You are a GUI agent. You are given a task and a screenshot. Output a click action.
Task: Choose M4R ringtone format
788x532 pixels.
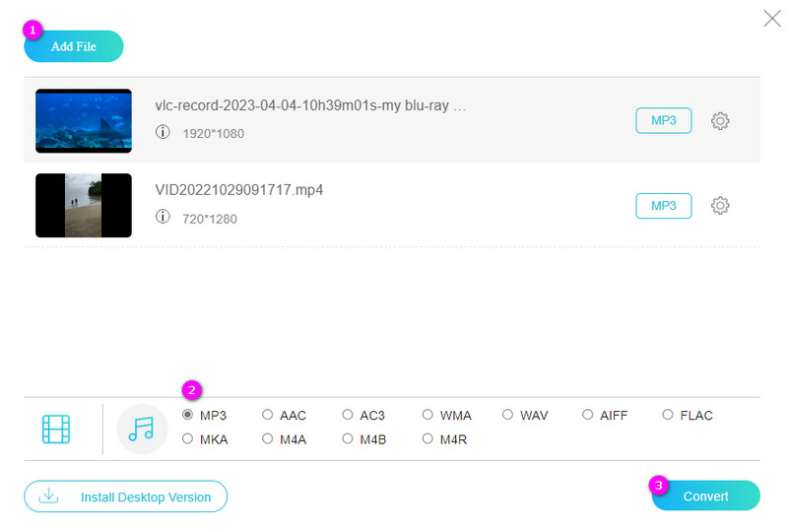[427, 439]
